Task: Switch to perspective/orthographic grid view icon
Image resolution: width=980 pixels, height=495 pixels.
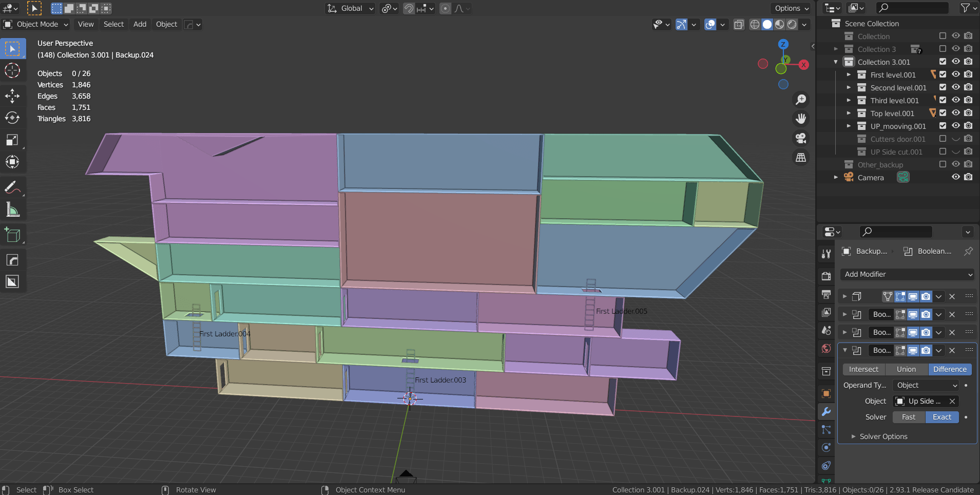Action: coord(800,158)
